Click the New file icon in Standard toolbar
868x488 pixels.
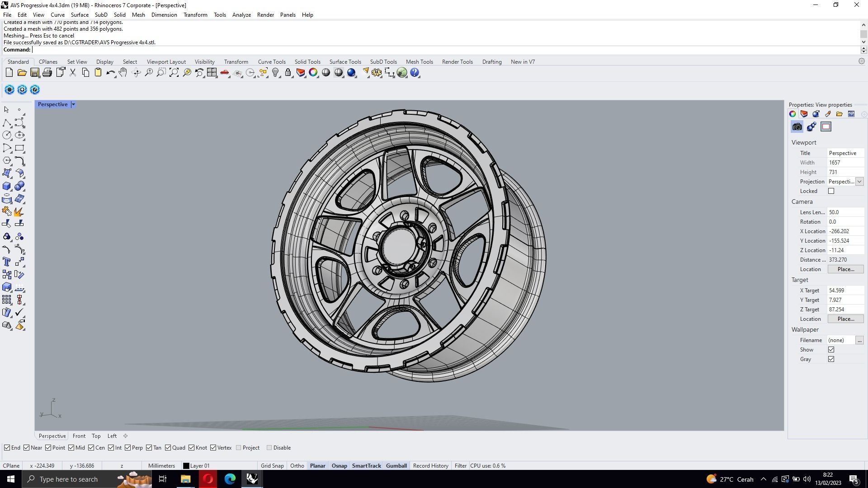[x=9, y=73]
